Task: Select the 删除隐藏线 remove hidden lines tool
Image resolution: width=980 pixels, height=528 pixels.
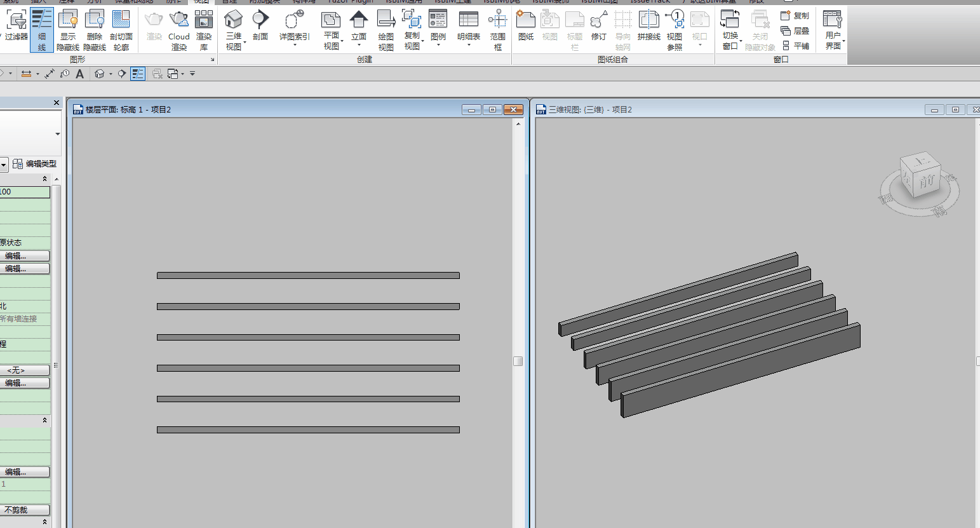Action: point(95,30)
